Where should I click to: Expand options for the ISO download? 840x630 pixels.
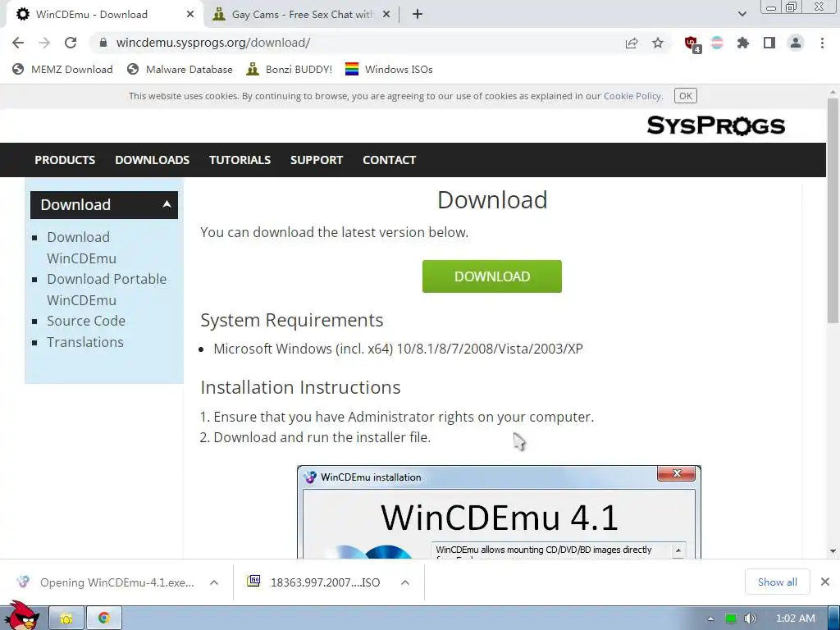pyautogui.click(x=405, y=582)
